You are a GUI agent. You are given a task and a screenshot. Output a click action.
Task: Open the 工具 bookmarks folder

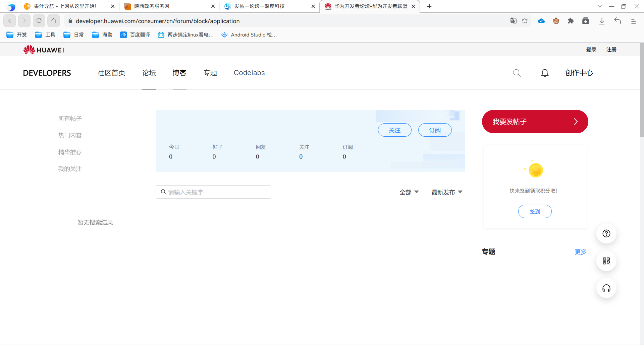[45, 35]
